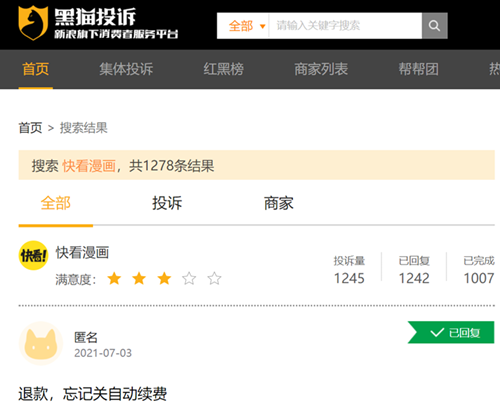500x405 pixels.
Task: Click the date 2021-07-03
Action: click(103, 353)
